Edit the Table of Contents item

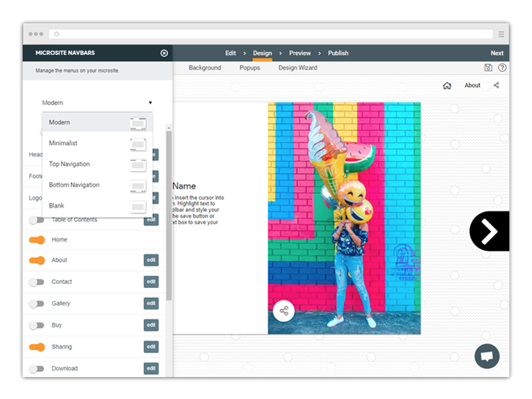pyautogui.click(x=152, y=220)
